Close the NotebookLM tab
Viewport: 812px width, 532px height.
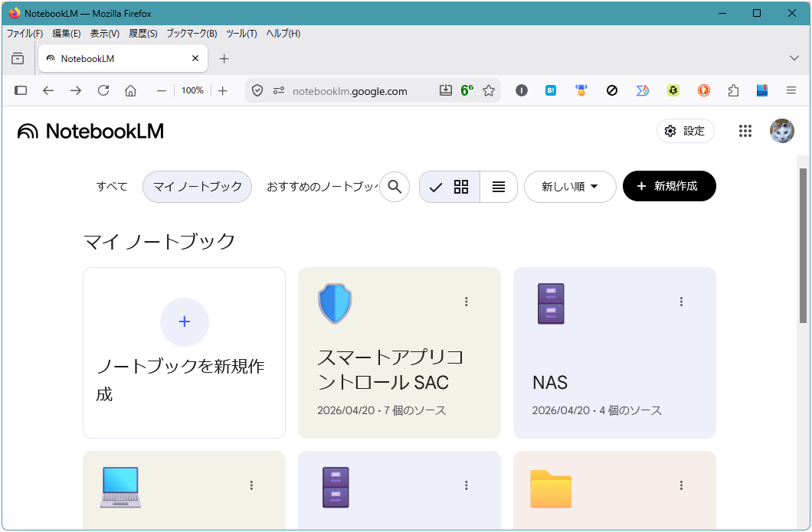pos(195,58)
